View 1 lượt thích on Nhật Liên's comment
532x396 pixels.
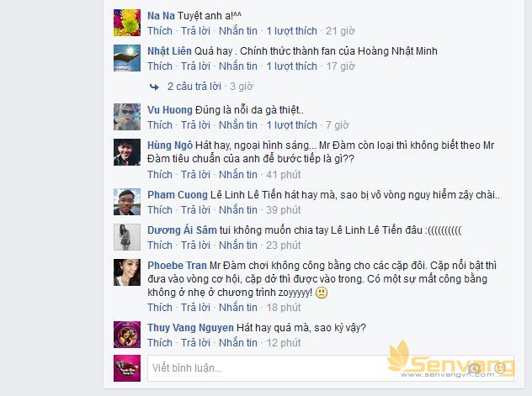click(291, 66)
